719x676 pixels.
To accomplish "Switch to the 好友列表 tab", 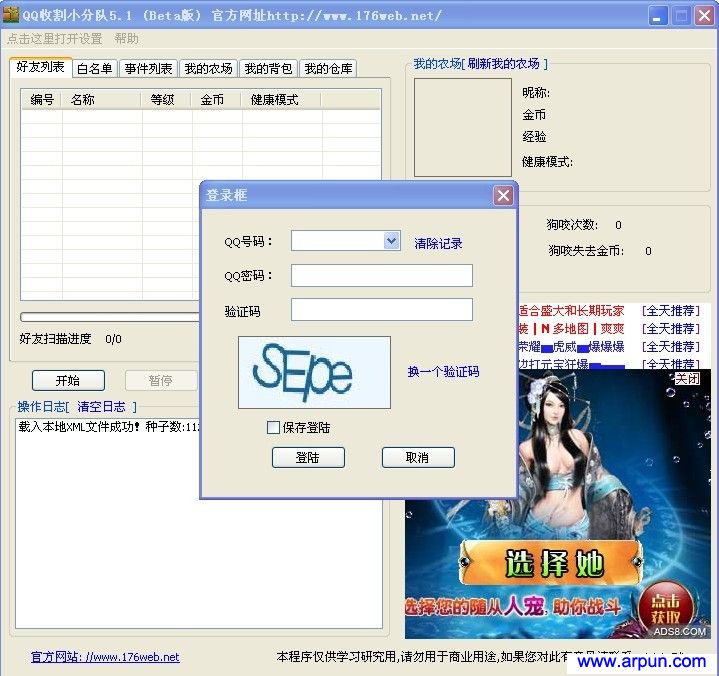I will tap(40, 67).
